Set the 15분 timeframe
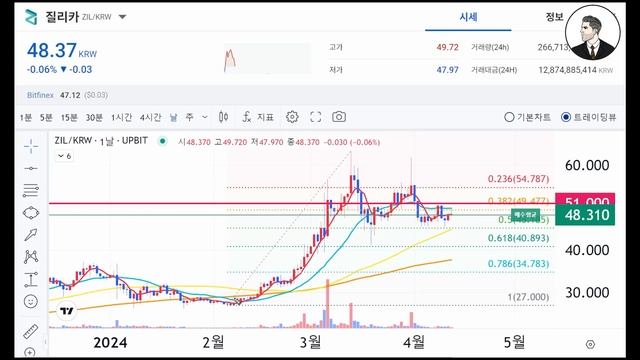This screenshot has width=640, height=360. point(69,118)
